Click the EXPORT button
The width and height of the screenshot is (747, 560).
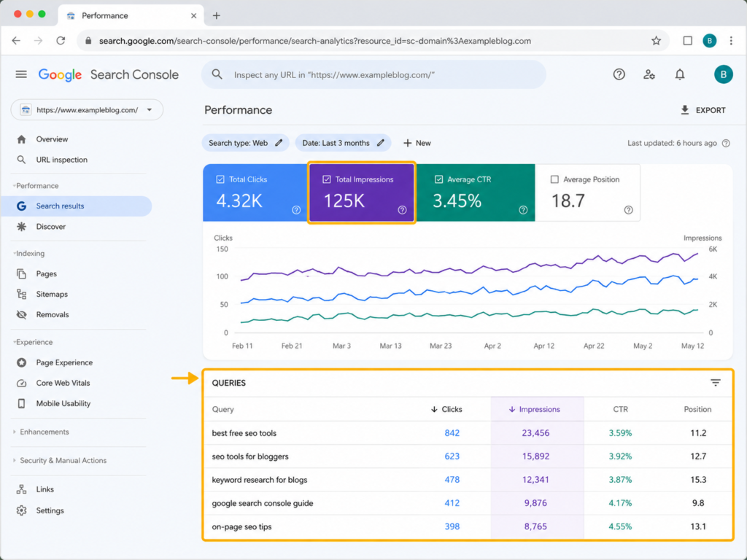click(x=703, y=110)
